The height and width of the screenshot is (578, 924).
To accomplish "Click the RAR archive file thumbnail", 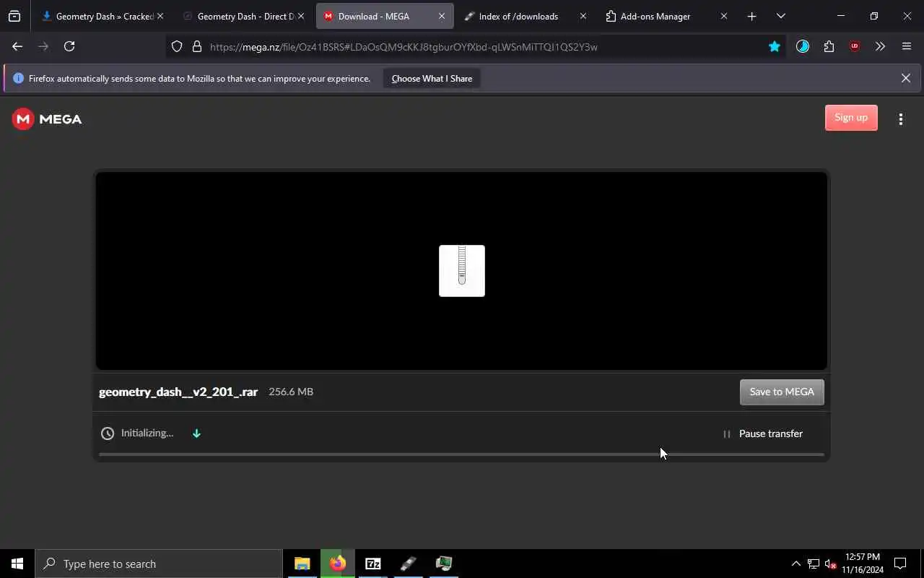I will click(x=462, y=271).
